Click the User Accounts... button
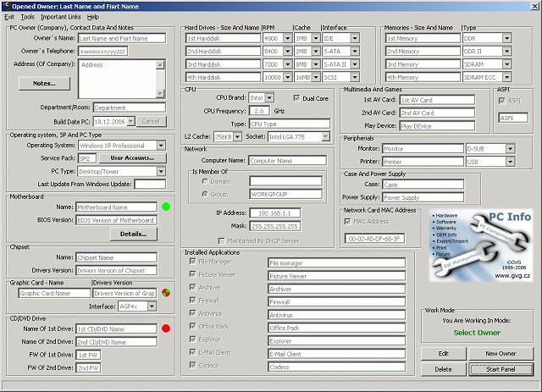The image size is (542, 392). [132, 158]
